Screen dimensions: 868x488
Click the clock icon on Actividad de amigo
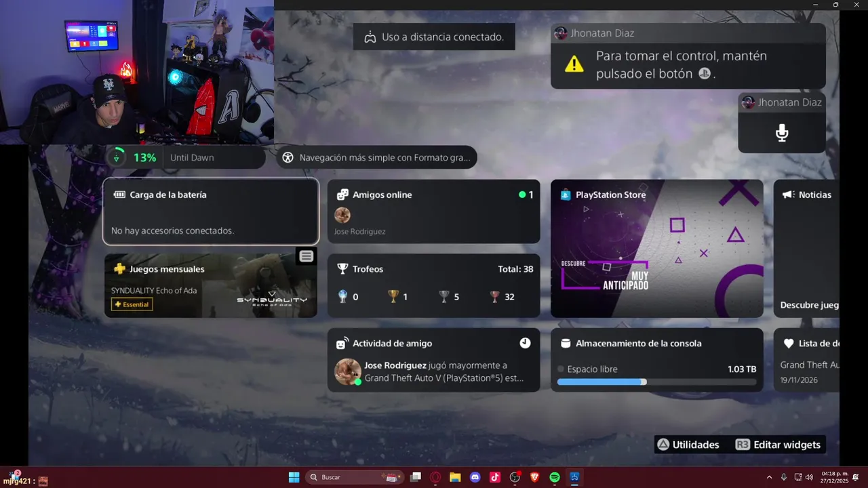pyautogui.click(x=526, y=343)
